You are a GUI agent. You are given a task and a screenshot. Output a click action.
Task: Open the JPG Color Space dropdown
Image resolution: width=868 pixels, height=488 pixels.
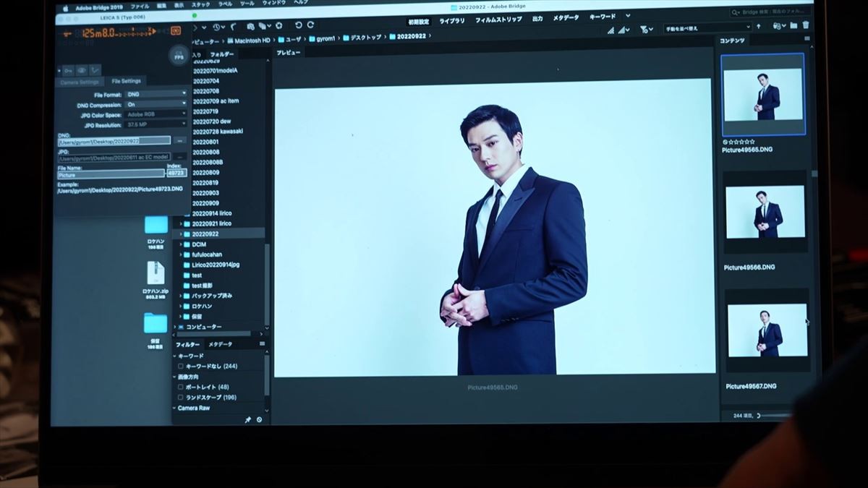(x=156, y=114)
